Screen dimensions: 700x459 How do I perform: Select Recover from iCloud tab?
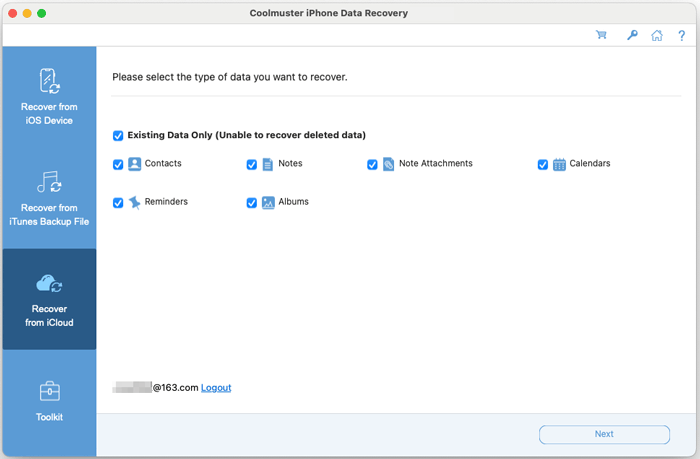(49, 299)
